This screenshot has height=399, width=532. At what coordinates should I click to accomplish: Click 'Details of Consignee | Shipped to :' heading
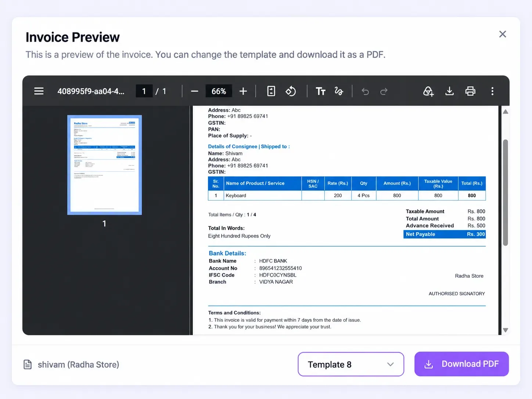[249, 146]
